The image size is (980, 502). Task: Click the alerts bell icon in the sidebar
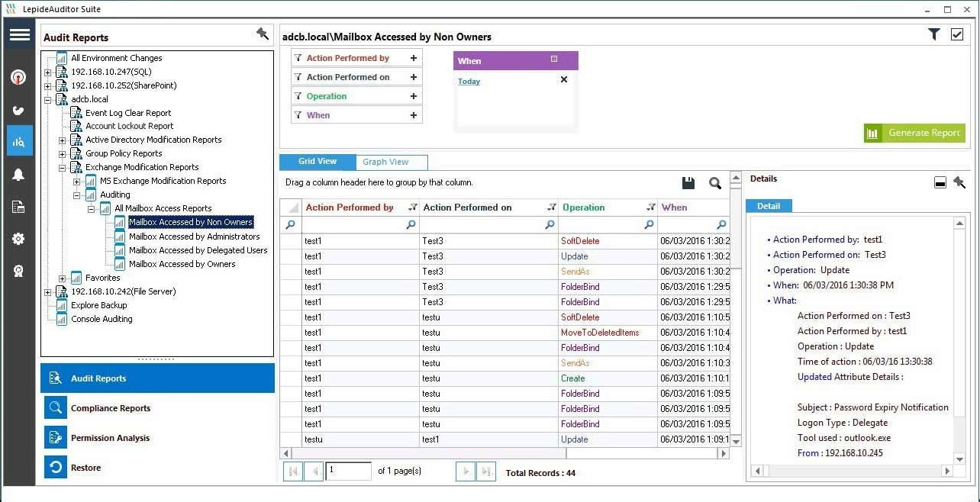(19, 175)
